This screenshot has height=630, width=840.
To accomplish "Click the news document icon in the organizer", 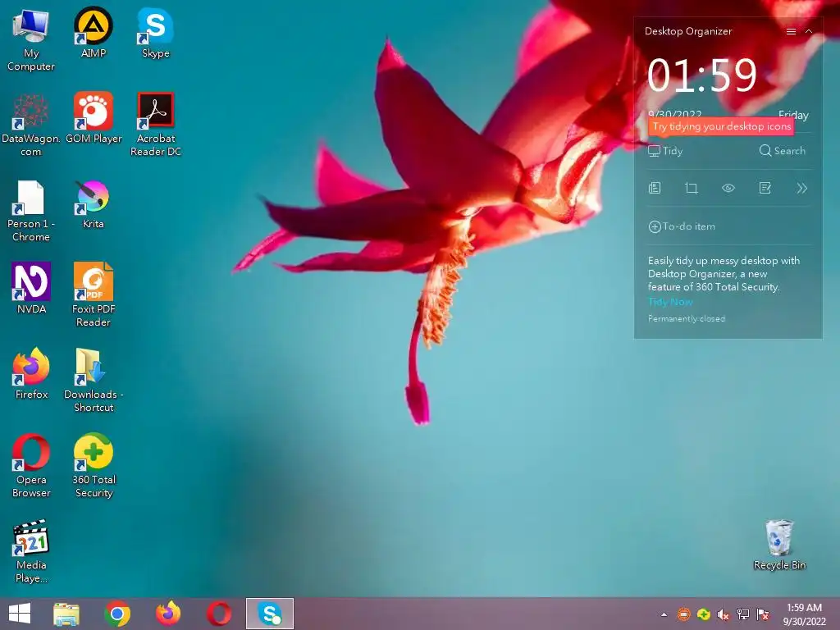I will [655, 188].
